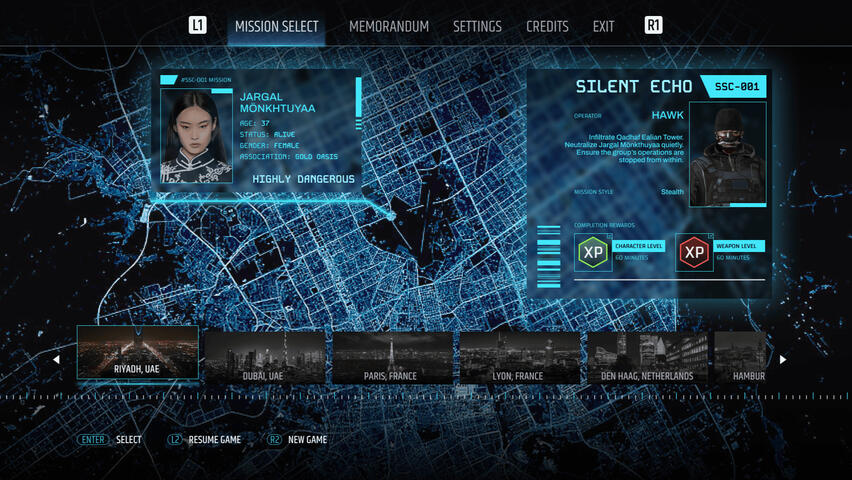Screen dimensions: 852x480
Task: Click the green Character Level XP badge
Action: pyautogui.click(x=593, y=253)
